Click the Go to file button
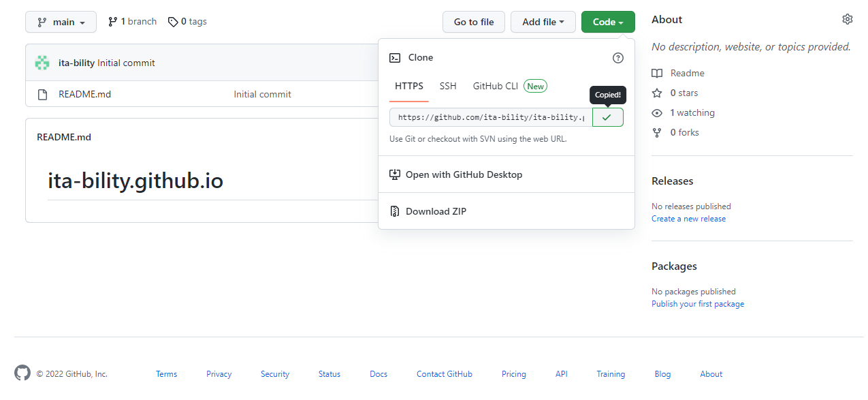The height and width of the screenshot is (400, 868). (473, 21)
